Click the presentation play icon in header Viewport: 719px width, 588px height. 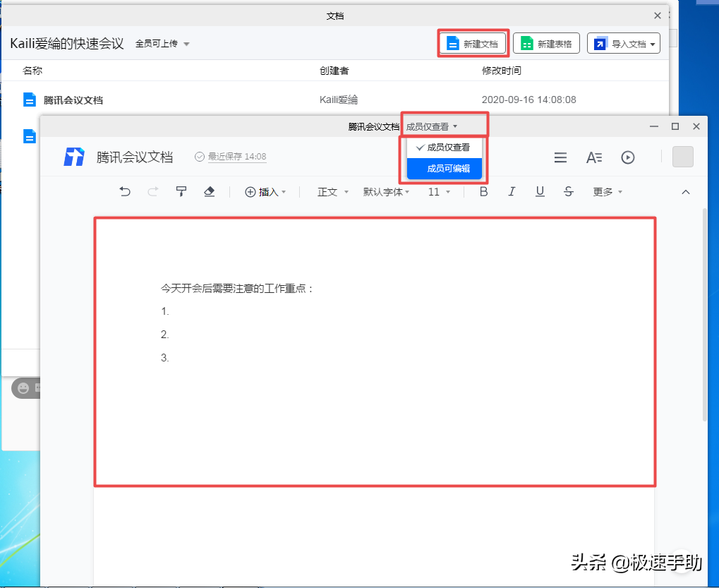pyautogui.click(x=628, y=157)
